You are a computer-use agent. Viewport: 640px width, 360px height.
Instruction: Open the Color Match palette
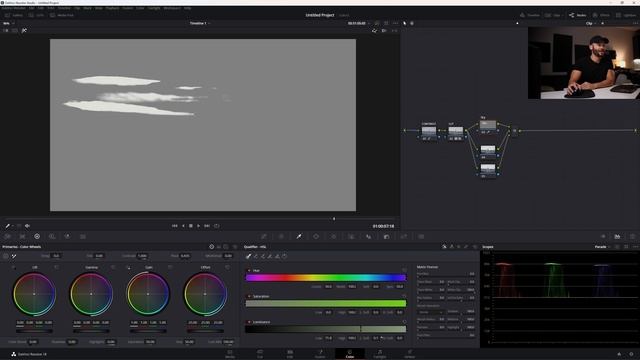click(x=22, y=236)
